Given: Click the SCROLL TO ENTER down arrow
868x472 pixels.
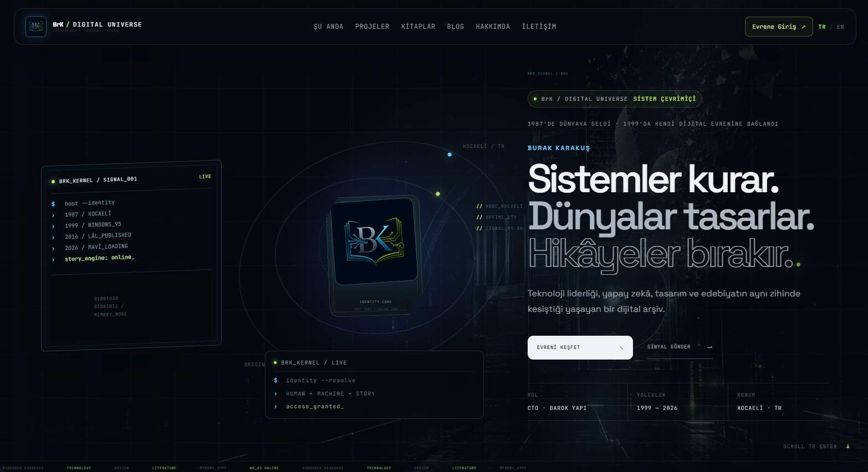Looking at the screenshot, I should click(848, 447).
